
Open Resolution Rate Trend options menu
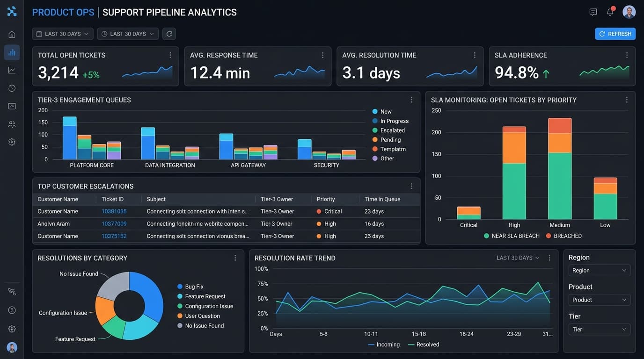tap(549, 258)
